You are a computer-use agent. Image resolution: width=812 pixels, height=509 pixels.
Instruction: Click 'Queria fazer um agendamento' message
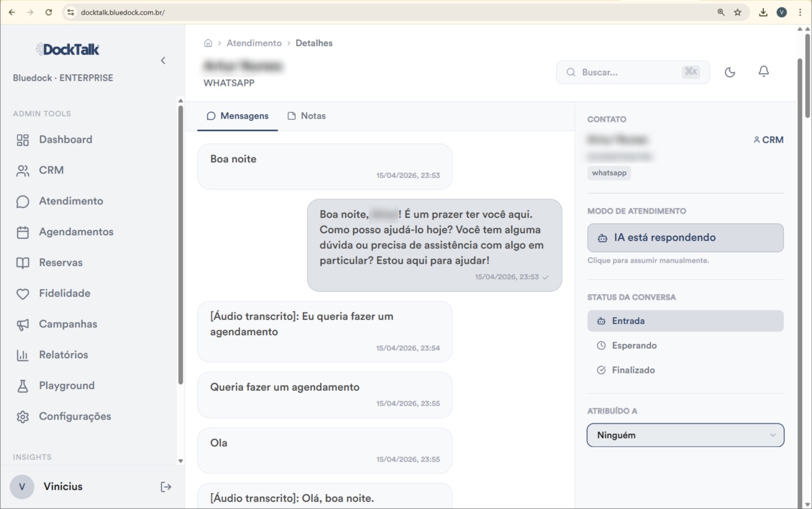click(325, 395)
